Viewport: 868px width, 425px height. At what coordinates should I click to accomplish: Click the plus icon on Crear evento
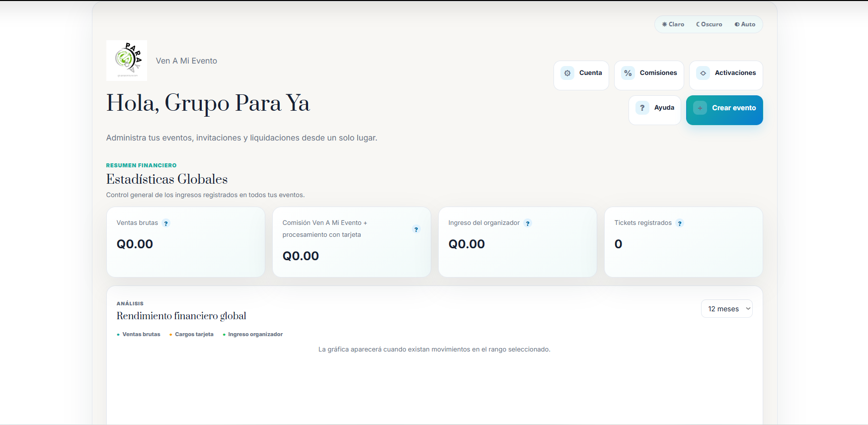700,108
